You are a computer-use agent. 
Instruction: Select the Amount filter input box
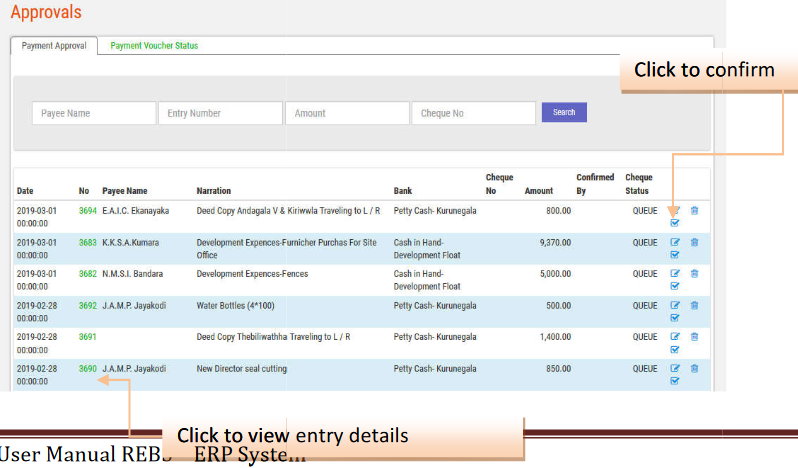coord(347,113)
